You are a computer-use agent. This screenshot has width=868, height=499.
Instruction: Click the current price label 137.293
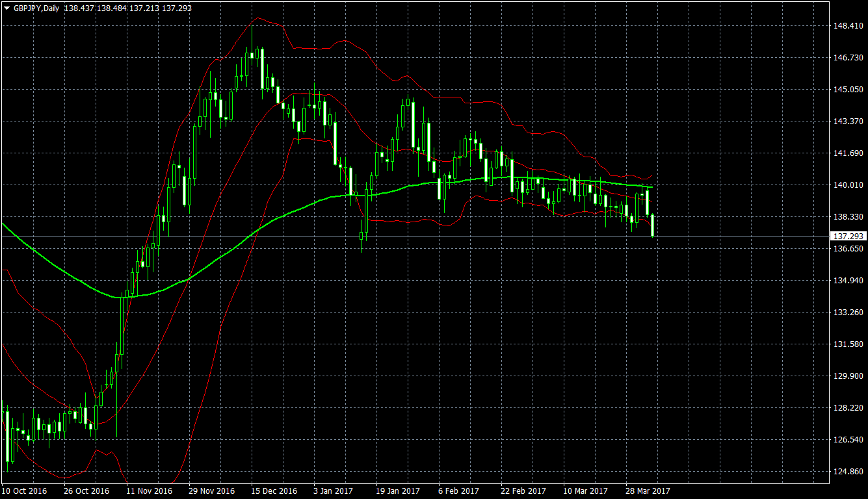848,237
